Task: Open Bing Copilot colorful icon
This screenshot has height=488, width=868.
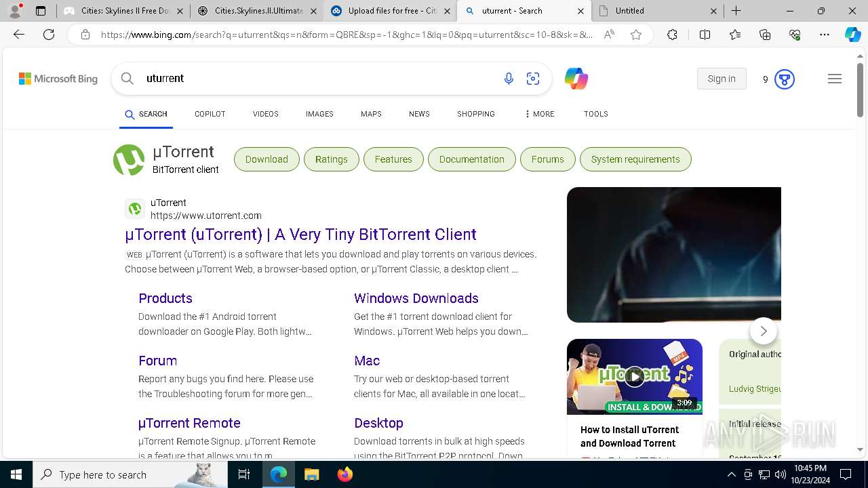Action: (576, 79)
